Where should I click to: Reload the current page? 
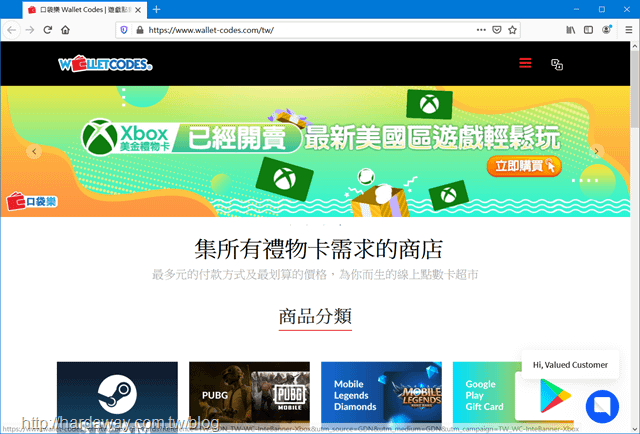48,30
